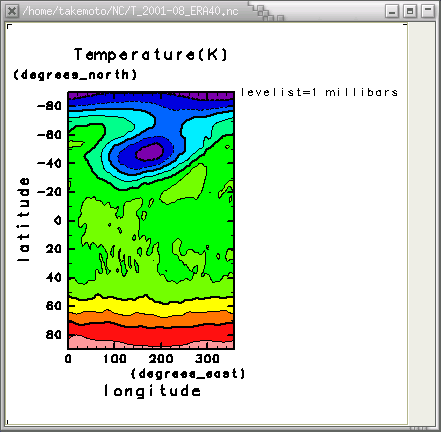Click the degrees_east units label
The width and height of the screenshot is (441, 432).
pyautogui.click(x=188, y=373)
